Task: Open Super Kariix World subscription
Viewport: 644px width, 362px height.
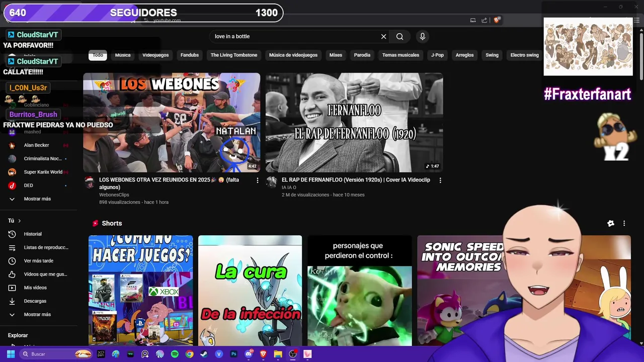Action: pos(39,172)
